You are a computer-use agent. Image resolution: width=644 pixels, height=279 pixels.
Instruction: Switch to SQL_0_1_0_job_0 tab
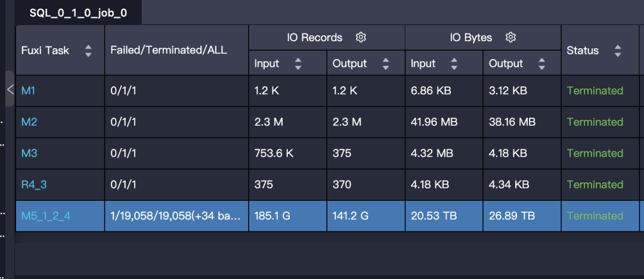[x=79, y=13]
